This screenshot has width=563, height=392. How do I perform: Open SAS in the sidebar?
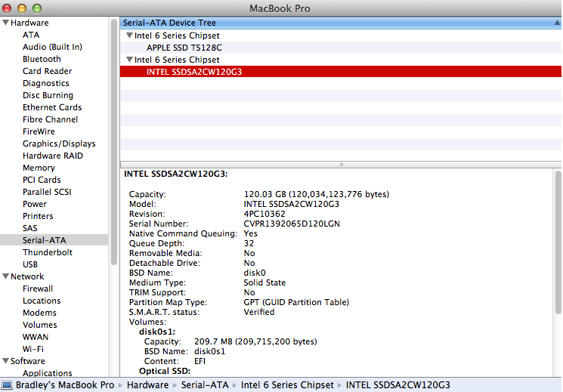coord(29,228)
